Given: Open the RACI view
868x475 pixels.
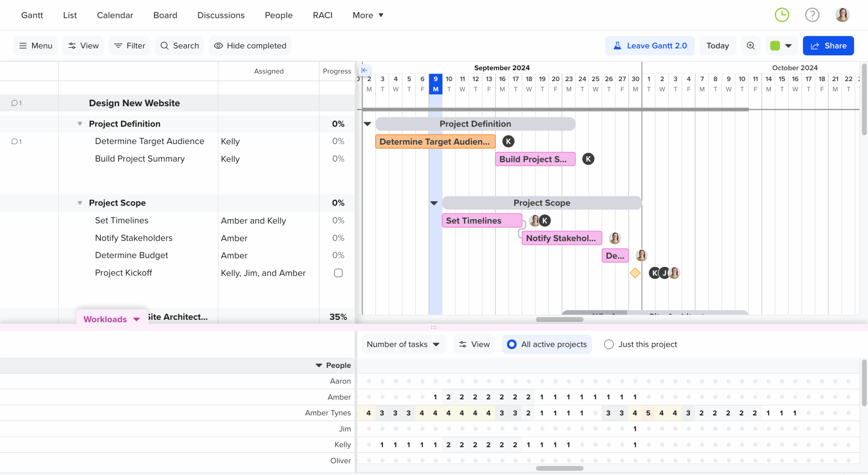Looking at the screenshot, I should [x=322, y=15].
